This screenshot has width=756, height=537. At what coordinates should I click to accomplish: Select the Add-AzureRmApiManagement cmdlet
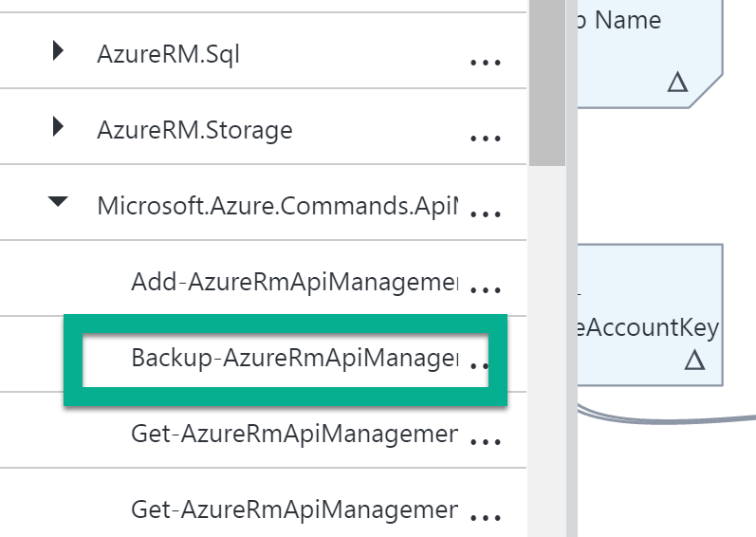(x=294, y=281)
